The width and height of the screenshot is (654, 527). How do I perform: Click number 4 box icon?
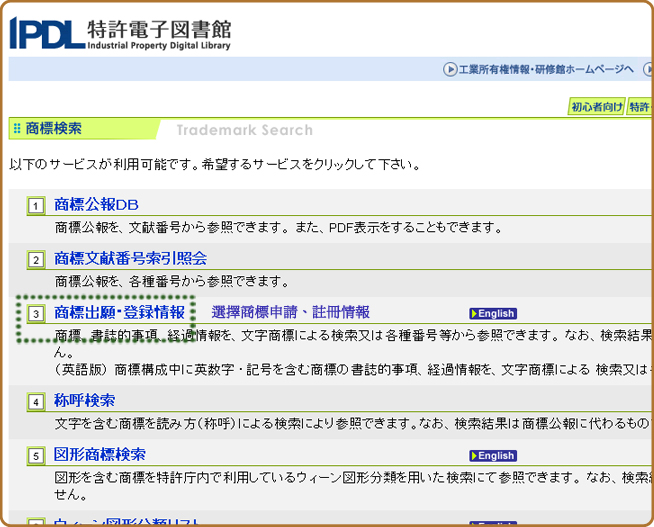pyautogui.click(x=36, y=402)
